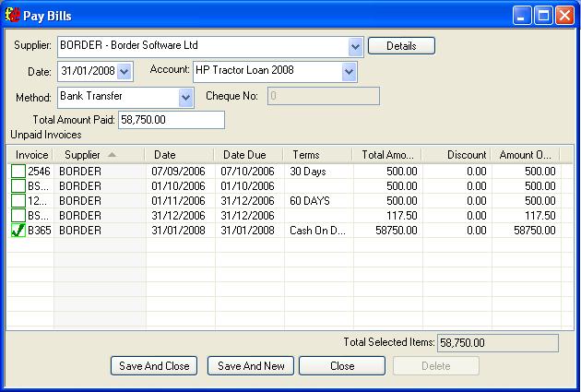The width and height of the screenshot is (581, 392).
Task: Click the 58750.00 total amount cell
Action: (397, 231)
